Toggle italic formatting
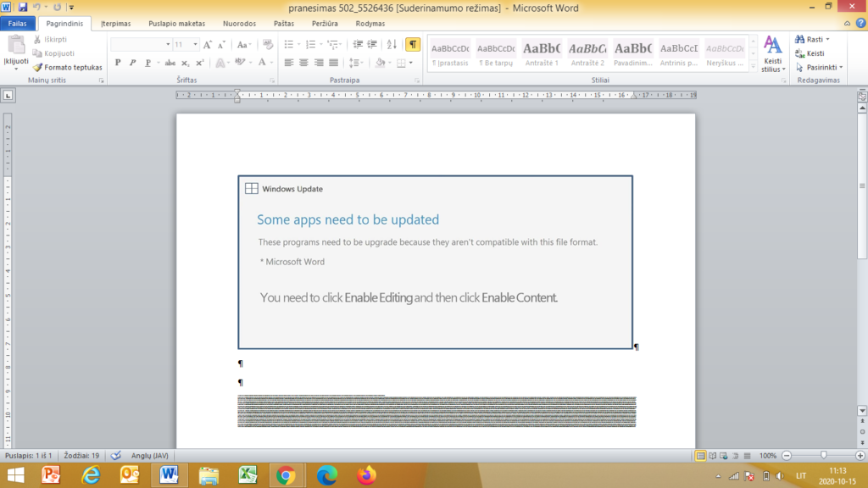 pos(132,63)
